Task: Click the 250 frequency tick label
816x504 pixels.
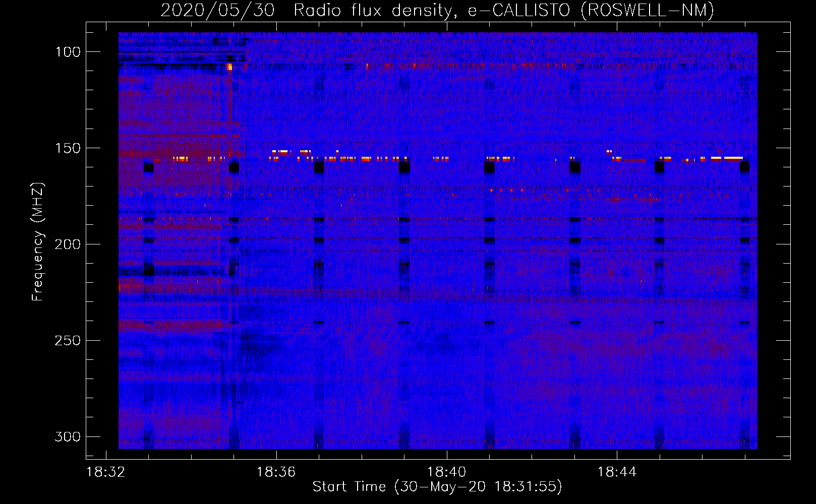Action: [68, 341]
